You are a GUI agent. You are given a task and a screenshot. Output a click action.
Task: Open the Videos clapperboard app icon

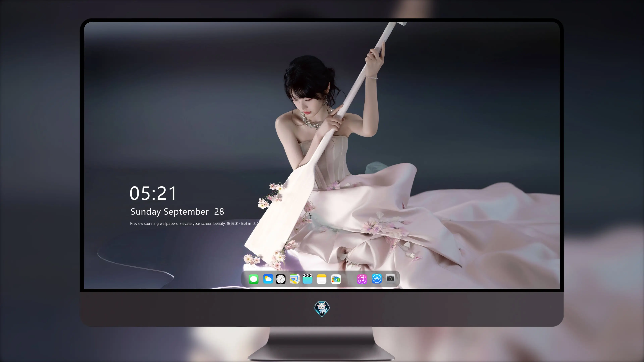click(308, 279)
